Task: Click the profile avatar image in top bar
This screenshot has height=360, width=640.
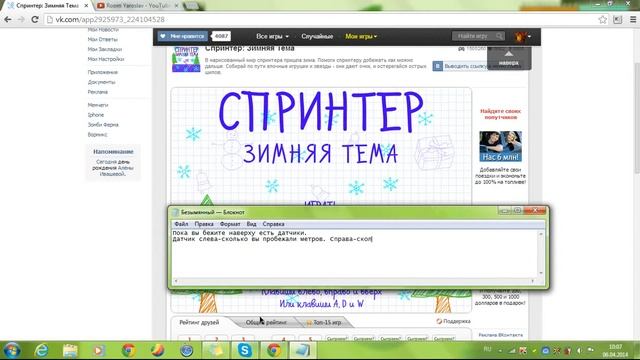Action: tap(520, 36)
